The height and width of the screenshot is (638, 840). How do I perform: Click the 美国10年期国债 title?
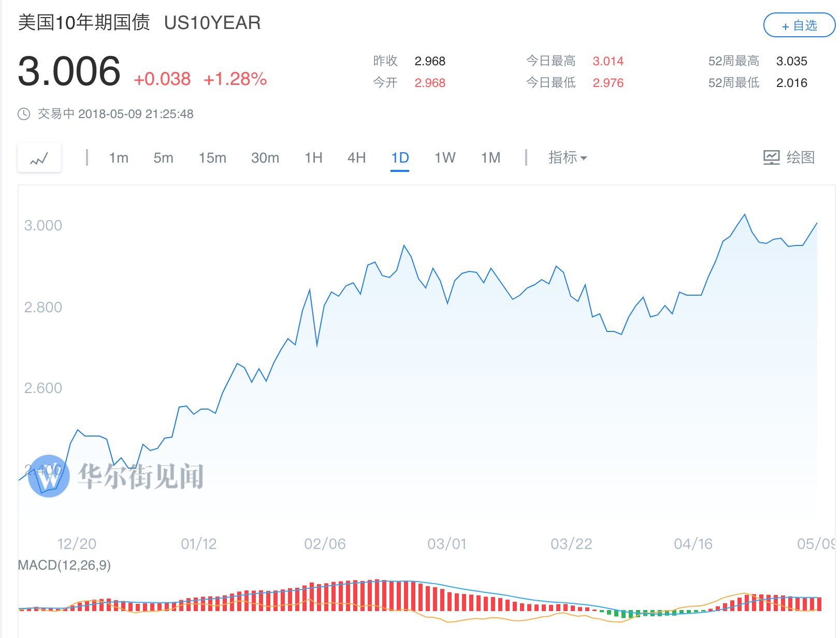pyautogui.click(x=84, y=23)
